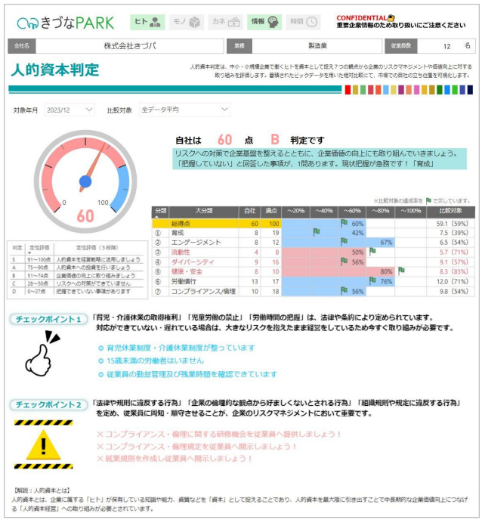The image size is (485, 520).
Task: Click the チェックポイント2 label
Action: click(x=48, y=405)
